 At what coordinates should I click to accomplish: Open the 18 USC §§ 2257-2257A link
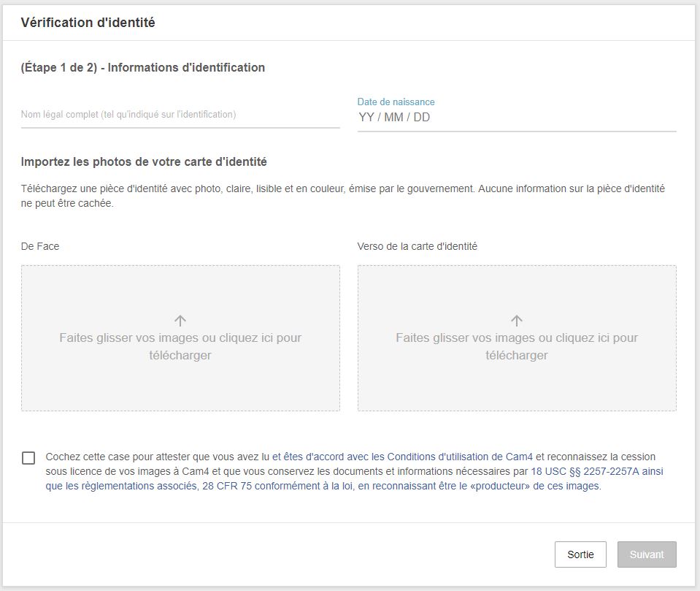click(x=596, y=472)
